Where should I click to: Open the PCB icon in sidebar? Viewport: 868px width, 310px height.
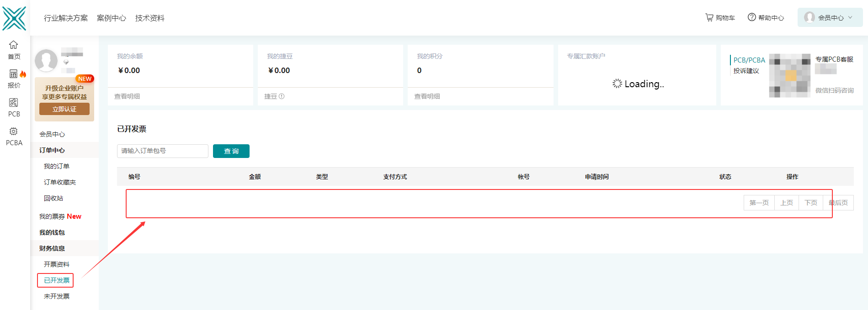pyautogui.click(x=14, y=107)
